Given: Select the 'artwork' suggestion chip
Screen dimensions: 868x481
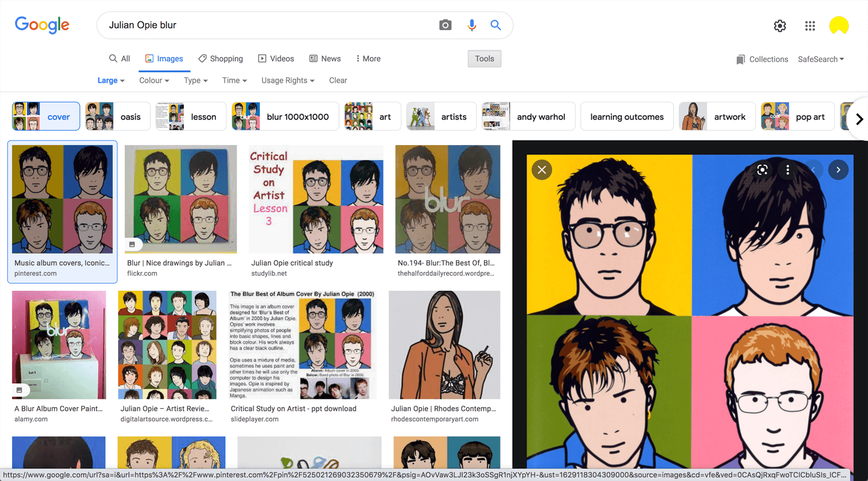Looking at the screenshot, I should coord(718,117).
